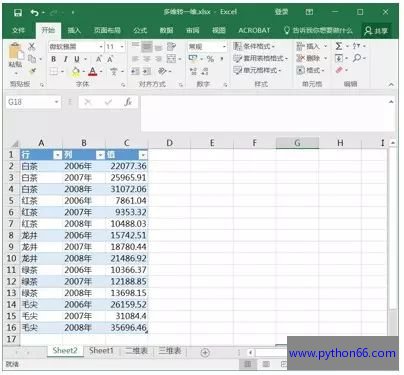
Task: Click the font color red A swatch
Action: coord(93,71)
